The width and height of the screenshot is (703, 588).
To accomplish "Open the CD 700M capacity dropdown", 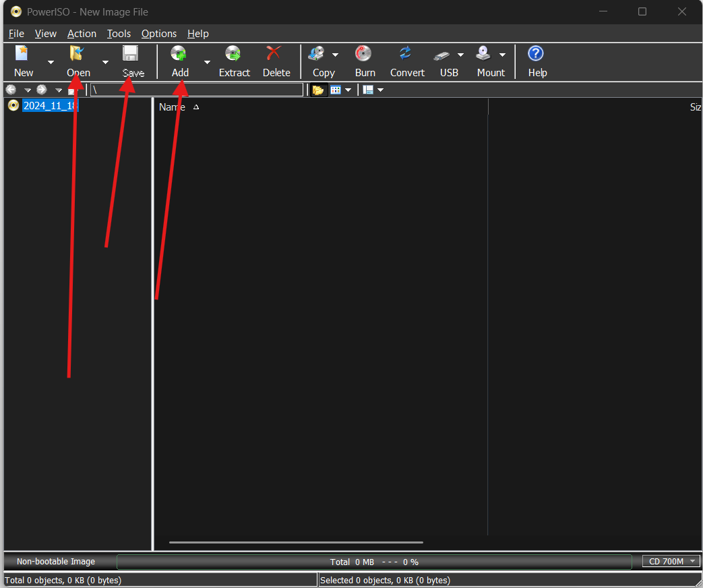I will point(670,561).
